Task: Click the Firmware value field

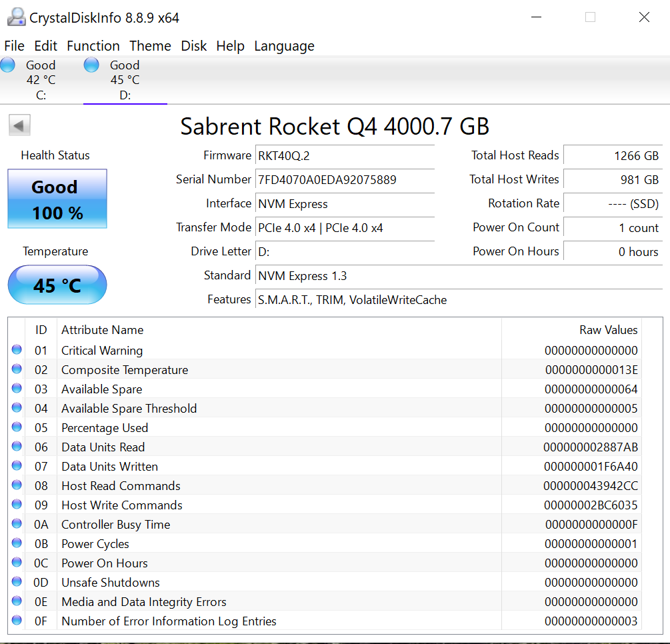Action: 345,155
